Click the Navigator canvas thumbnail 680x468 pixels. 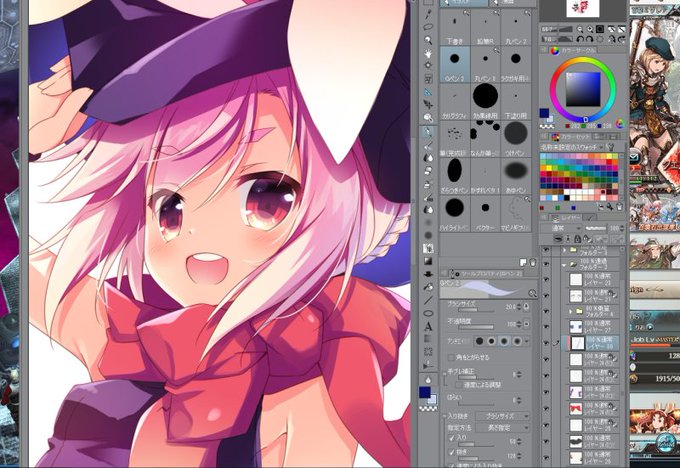583,9
